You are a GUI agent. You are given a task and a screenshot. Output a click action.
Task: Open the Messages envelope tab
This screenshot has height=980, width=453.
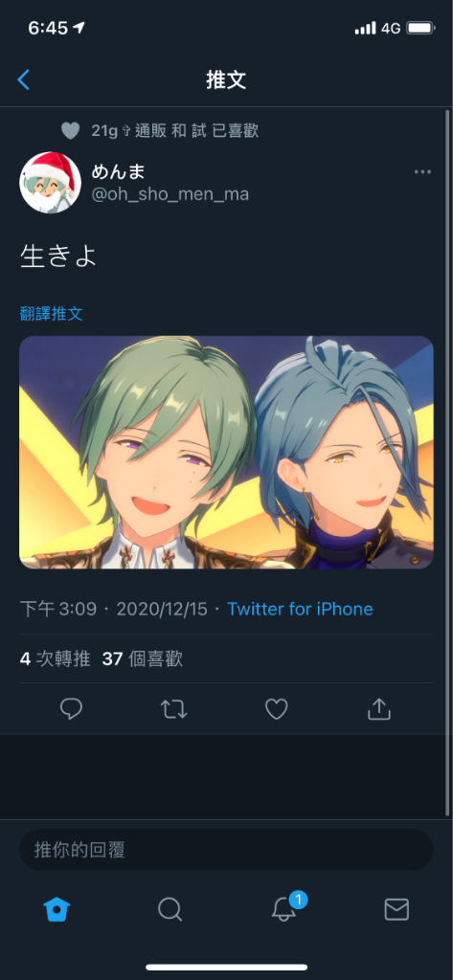[396, 909]
